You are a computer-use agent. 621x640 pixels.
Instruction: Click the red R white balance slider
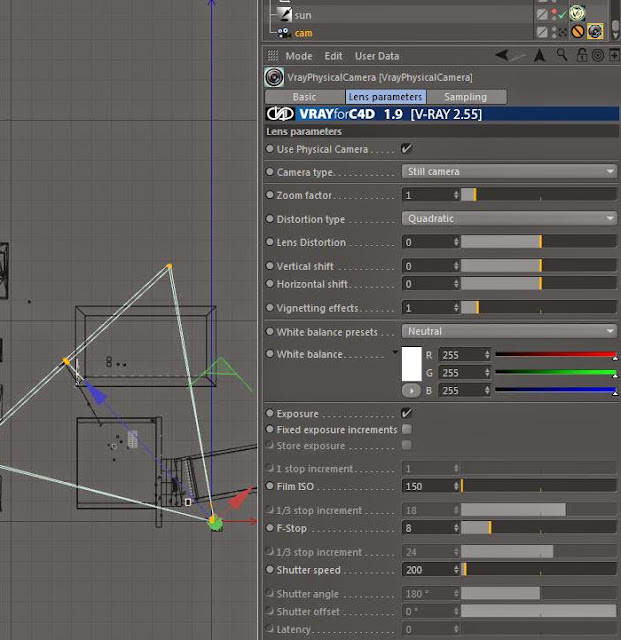click(x=556, y=354)
